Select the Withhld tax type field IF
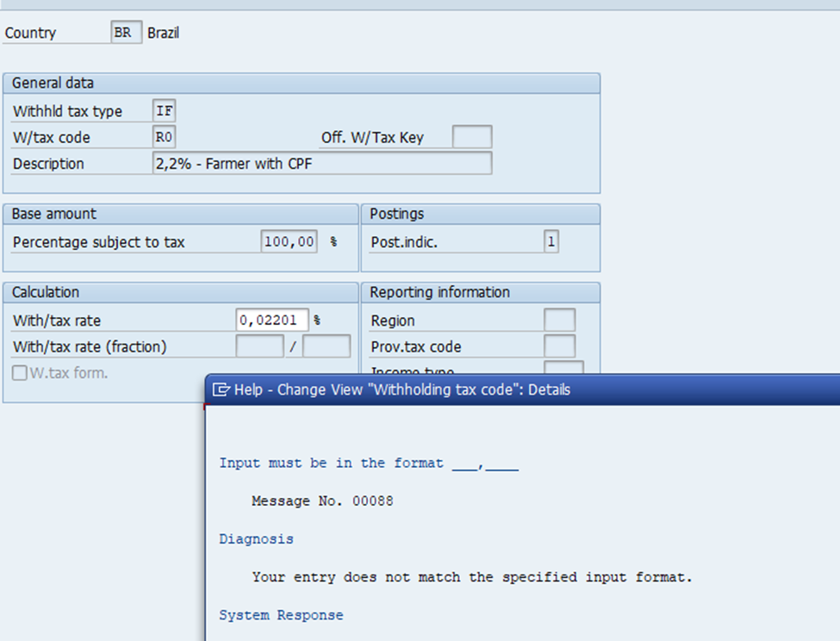 [x=164, y=110]
